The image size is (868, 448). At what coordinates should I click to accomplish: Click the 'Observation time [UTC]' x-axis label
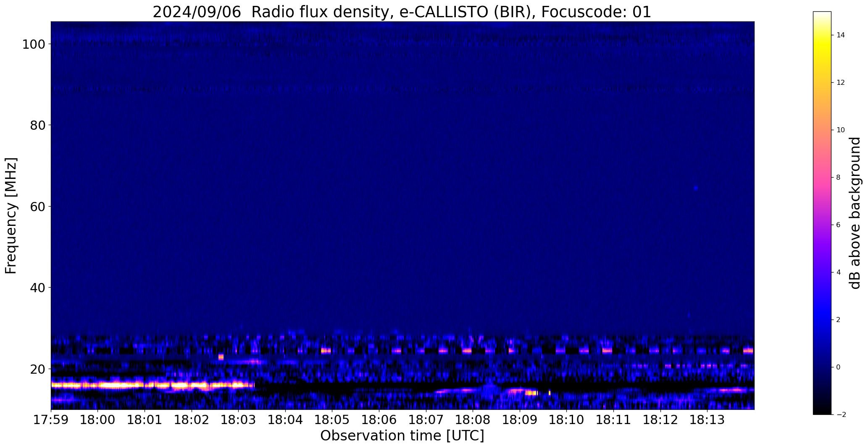[x=402, y=436]
